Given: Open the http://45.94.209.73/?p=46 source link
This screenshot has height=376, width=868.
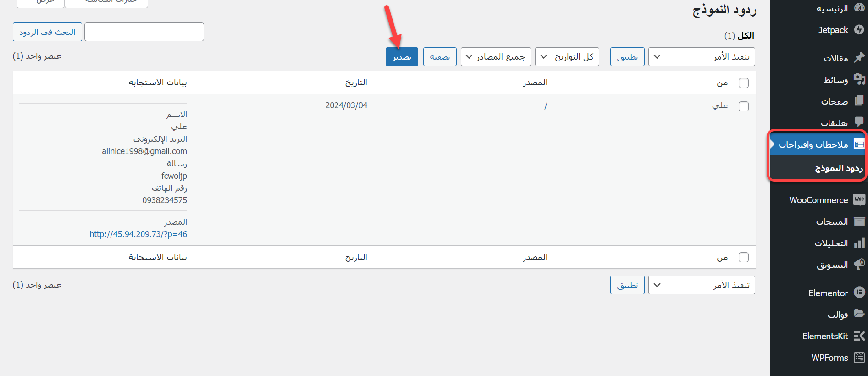Looking at the screenshot, I should pyautogui.click(x=138, y=234).
